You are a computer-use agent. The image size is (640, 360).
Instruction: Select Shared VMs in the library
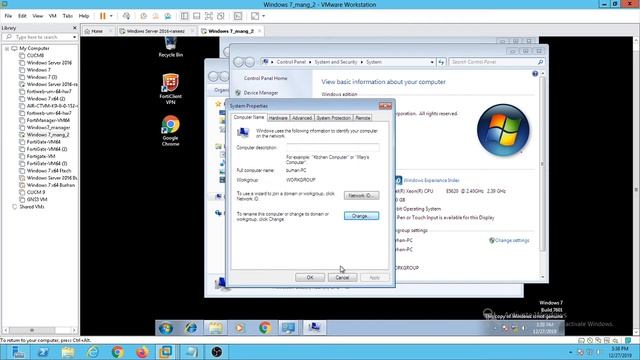pyautogui.click(x=31, y=207)
